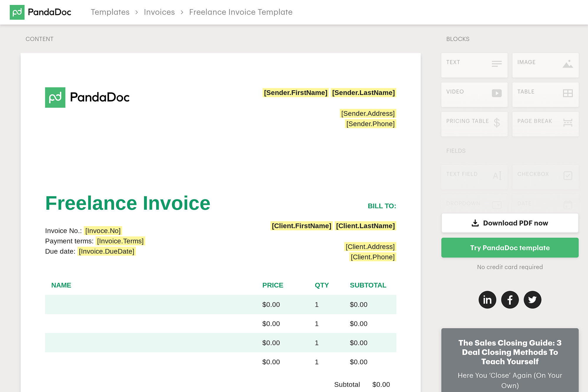Click the NAME column header
Image resolution: width=588 pixels, height=392 pixels.
tap(61, 285)
